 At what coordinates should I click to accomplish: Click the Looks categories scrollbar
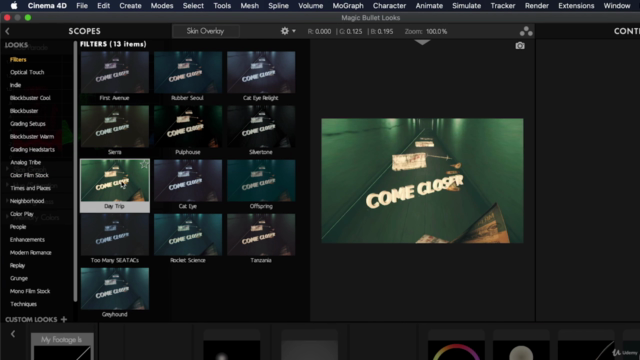pyautogui.click(x=75, y=171)
